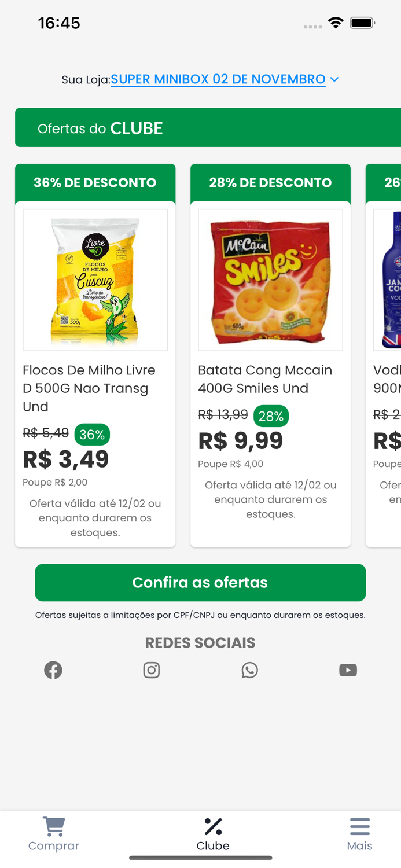
Task: Open the WhatsApp social media icon
Action: pyautogui.click(x=249, y=670)
